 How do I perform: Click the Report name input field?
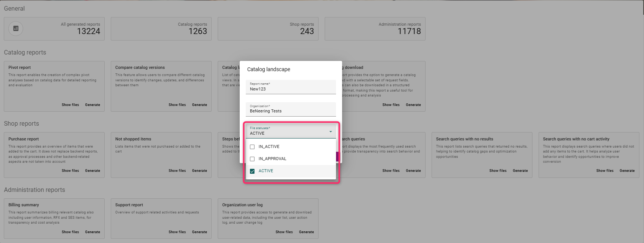pos(291,89)
